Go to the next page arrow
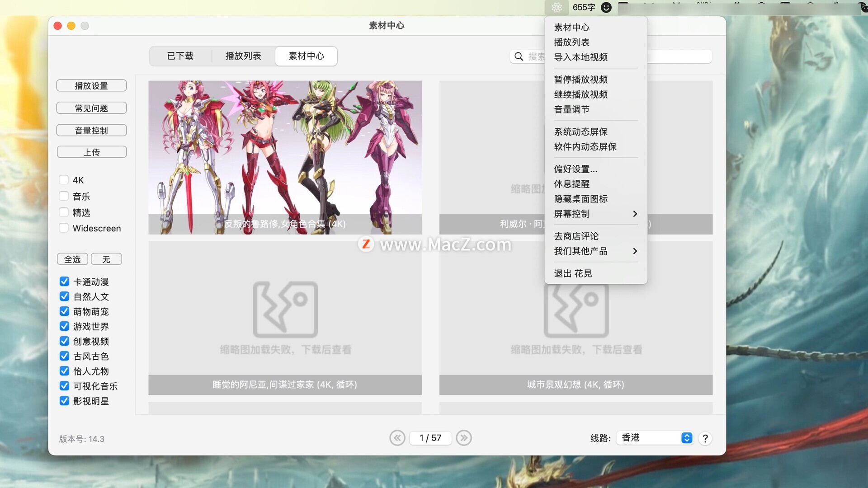The image size is (868, 488). pos(464,438)
